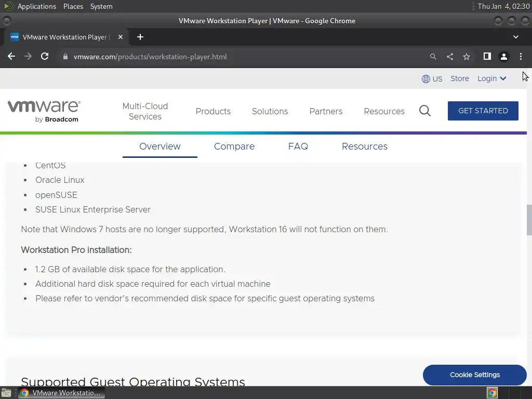Switch to the FAQ tab
The width and height of the screenshot is (532, 399).
tap(298, 146)
